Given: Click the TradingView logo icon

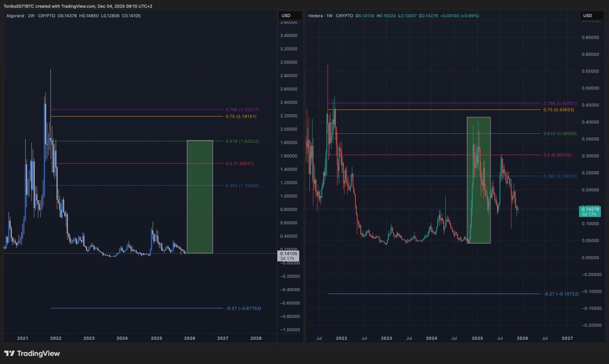Looking at the screenshot, I should (9, 354).
